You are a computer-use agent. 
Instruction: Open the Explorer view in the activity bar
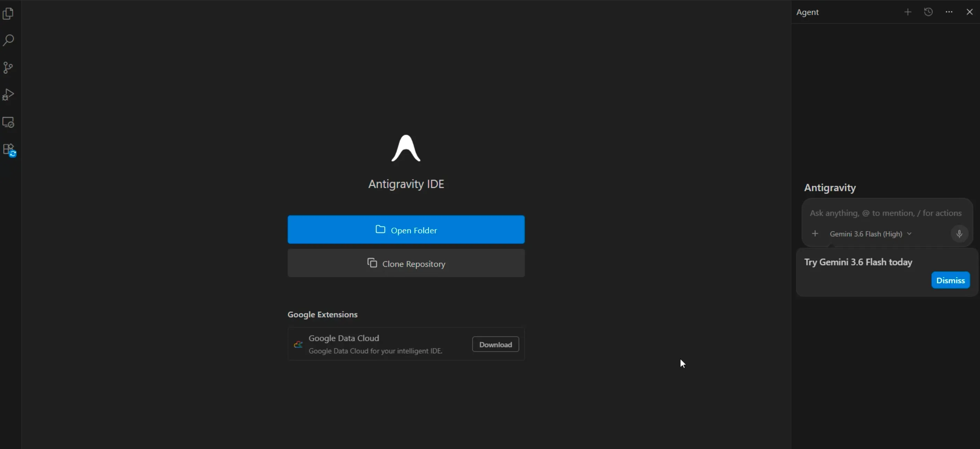point(8,14)
